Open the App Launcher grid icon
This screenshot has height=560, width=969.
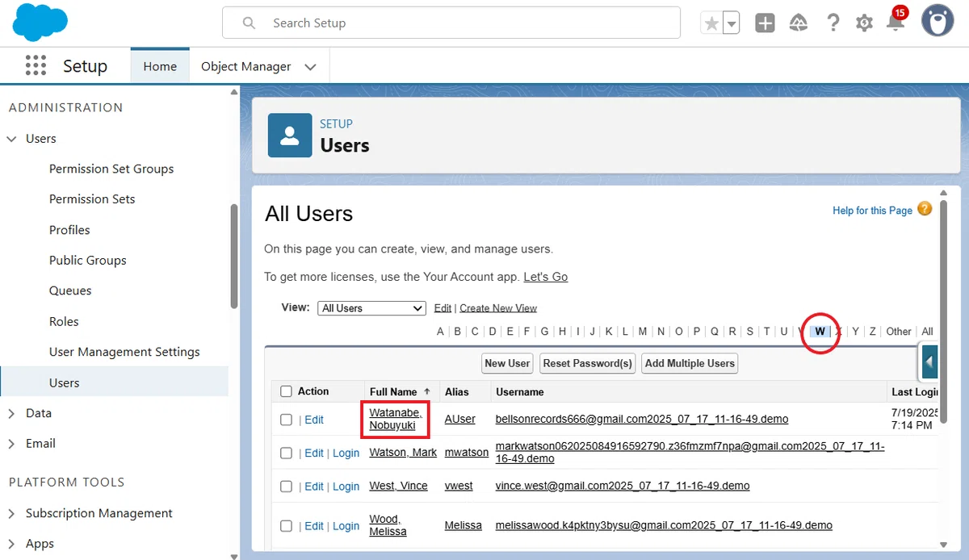click(x=36, y=65)
